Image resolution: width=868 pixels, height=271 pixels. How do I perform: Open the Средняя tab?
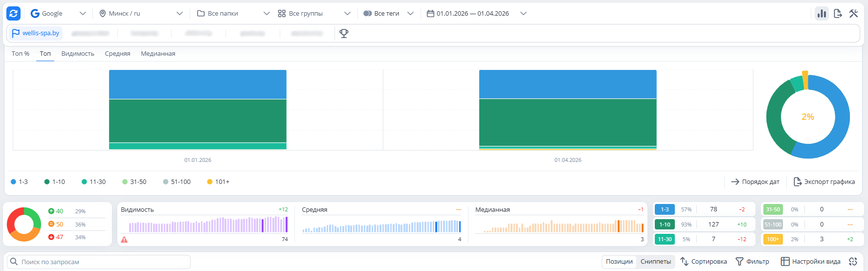click(x=117, y=54)
